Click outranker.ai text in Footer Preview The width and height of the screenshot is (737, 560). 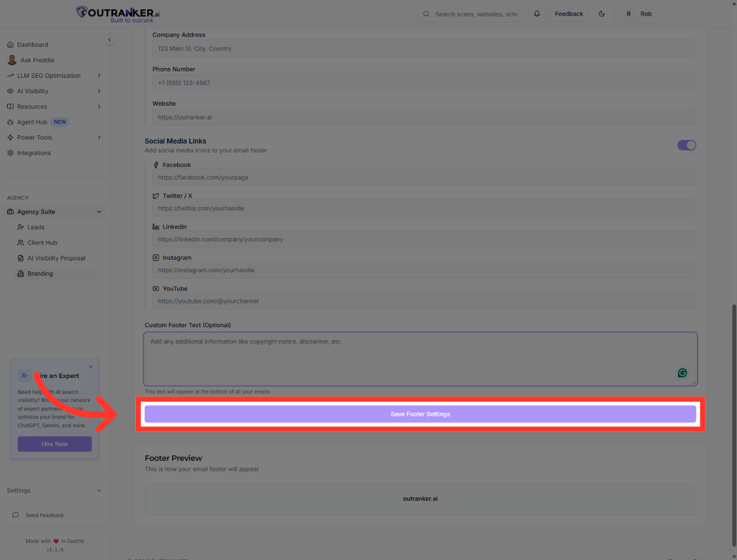[x=420, y=499]
